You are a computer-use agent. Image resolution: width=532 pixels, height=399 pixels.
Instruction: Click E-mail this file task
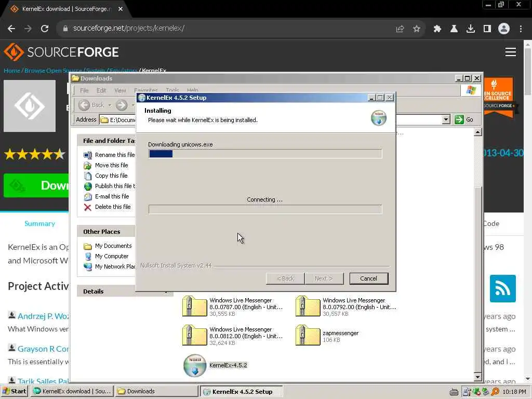point(112,196)
